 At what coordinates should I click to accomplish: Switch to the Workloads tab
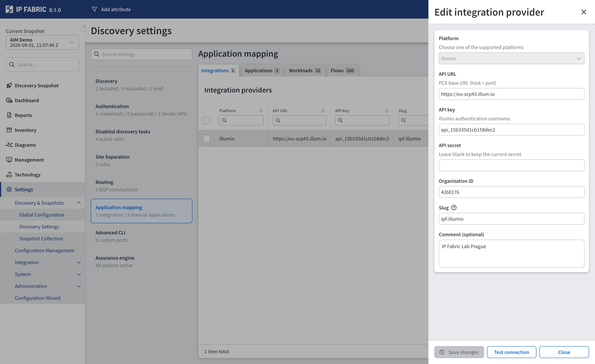pos(305,70)
